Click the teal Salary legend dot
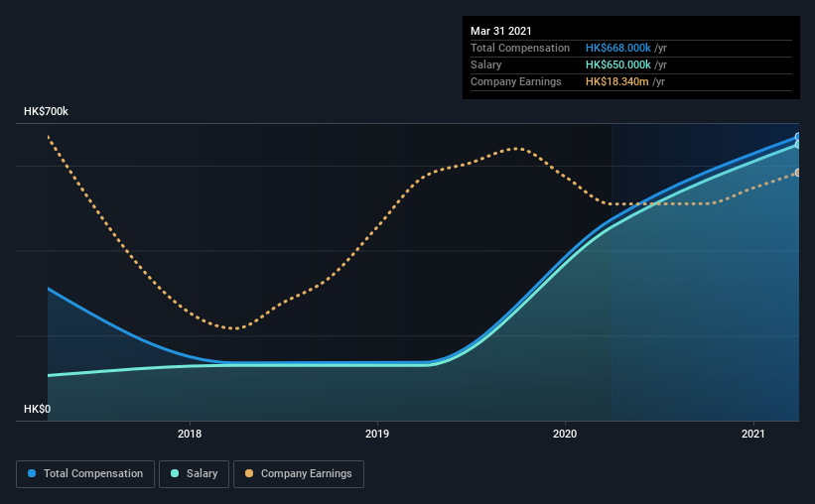 pos(175,473)
